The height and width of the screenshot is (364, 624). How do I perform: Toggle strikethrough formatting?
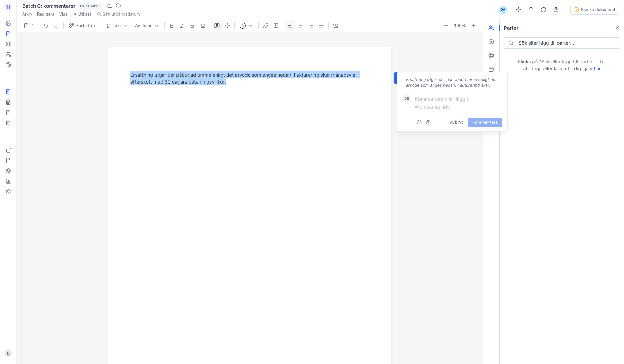(192, 26)
